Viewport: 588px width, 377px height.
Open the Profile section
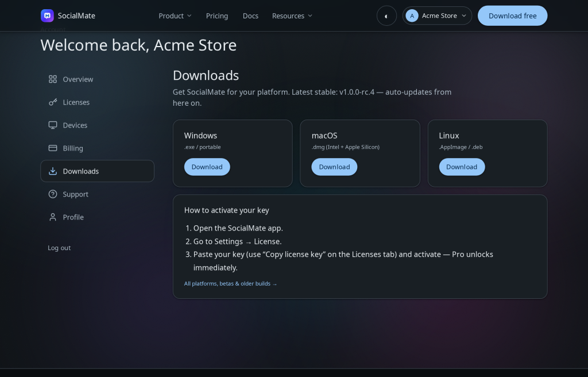point(97,217)
